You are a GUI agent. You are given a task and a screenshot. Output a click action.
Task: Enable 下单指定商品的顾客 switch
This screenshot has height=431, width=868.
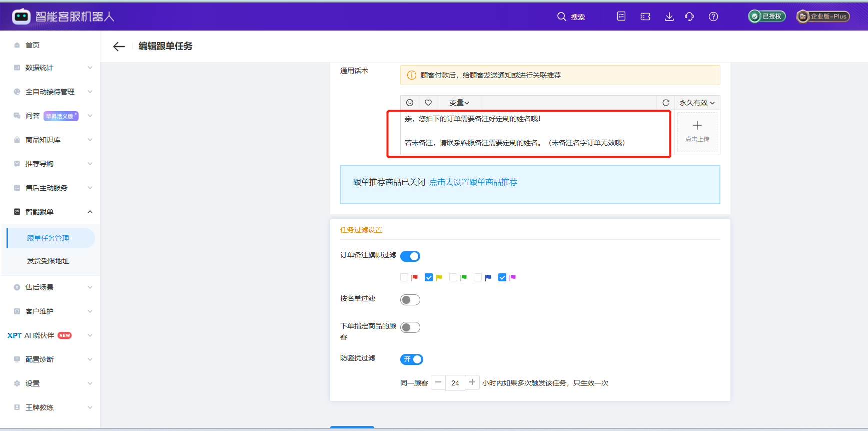tap(410, 327)
